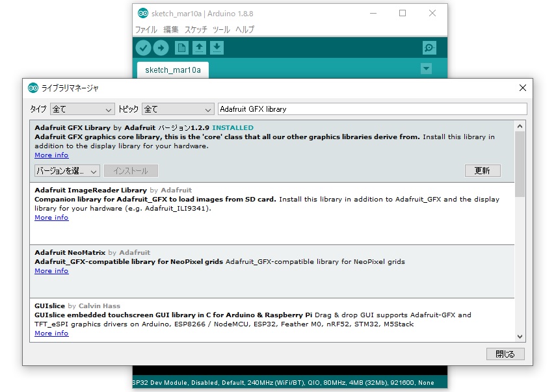556x392 pixels.
Task: Open the tab options dropdown arrow
Action: (x=426, y=68)
